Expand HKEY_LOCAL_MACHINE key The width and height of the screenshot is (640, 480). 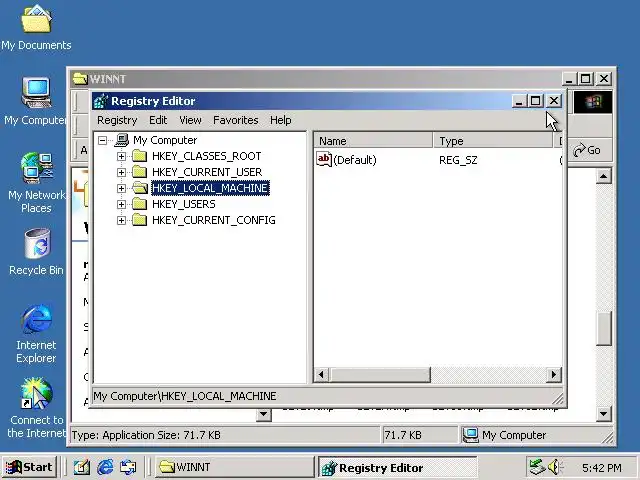point(121,188)
